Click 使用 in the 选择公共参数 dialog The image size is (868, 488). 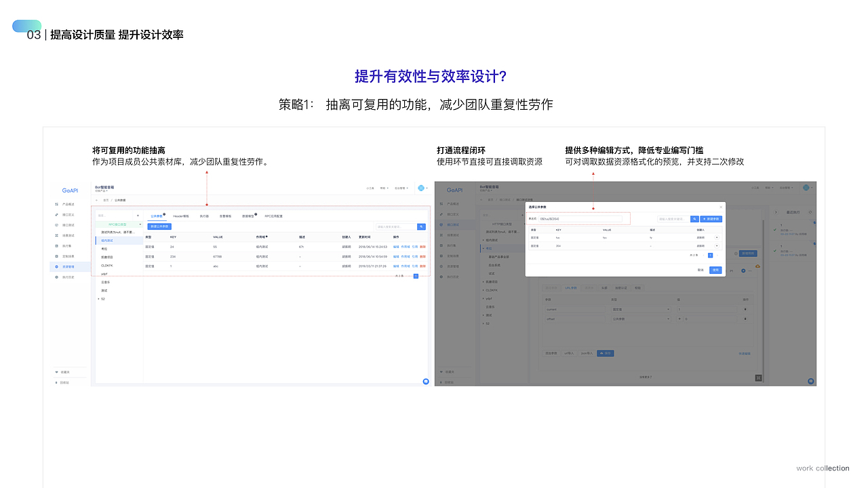coord(715,270)
